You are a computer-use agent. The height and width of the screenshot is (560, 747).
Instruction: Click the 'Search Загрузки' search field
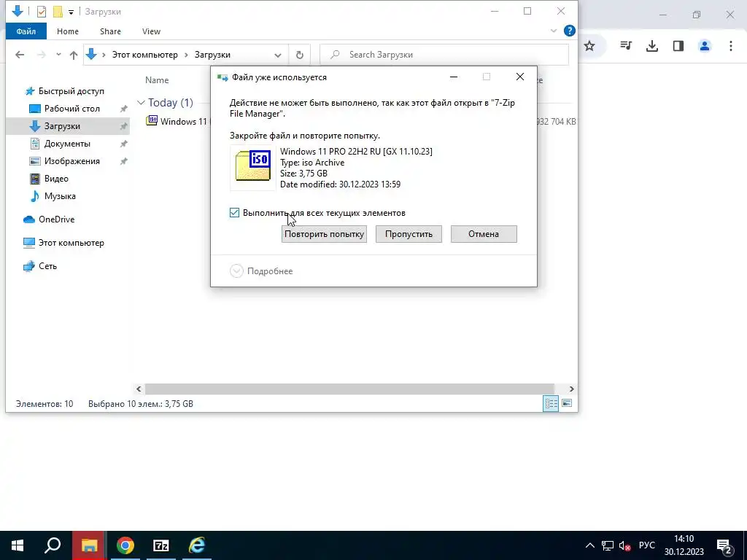(x=444, y=55)
